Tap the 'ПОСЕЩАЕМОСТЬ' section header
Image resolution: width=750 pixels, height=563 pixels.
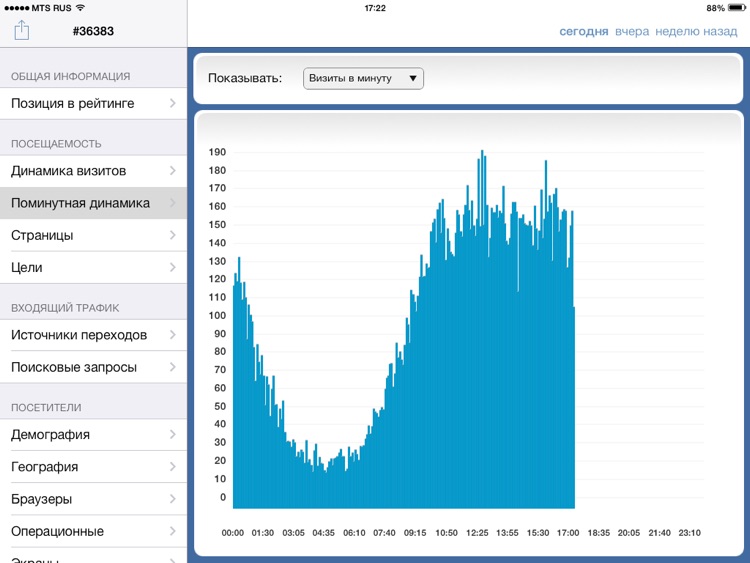point(56,144)
